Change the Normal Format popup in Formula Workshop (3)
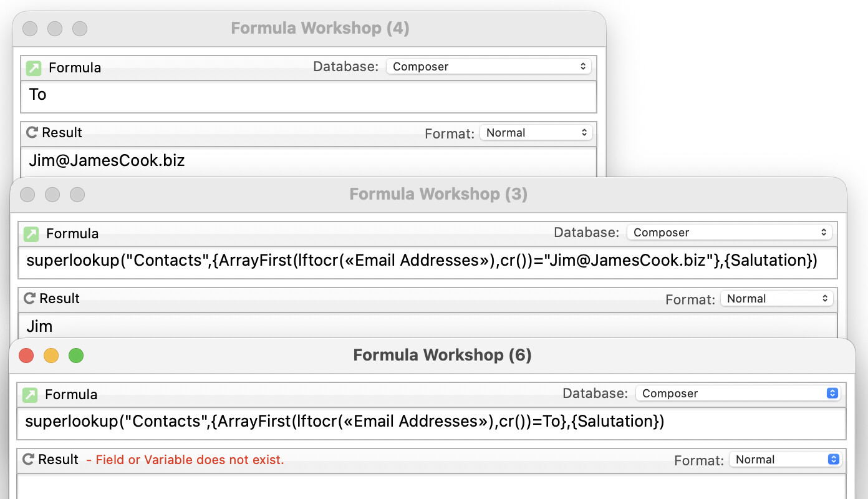The height and width of the screenshot is (499, 868). (776, 299)
